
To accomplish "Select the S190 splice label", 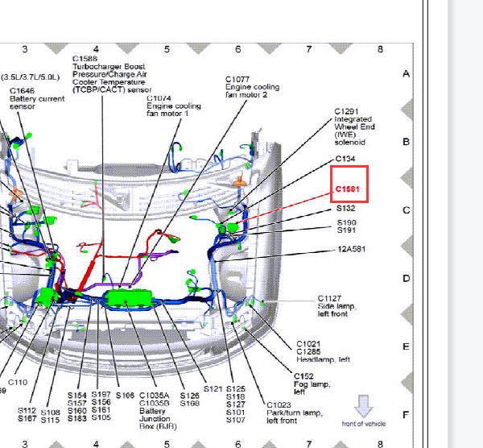I will (x=346, y=222).
